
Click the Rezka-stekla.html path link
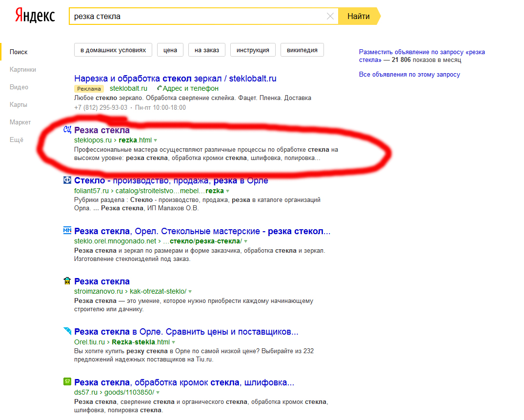click(141, 342)
